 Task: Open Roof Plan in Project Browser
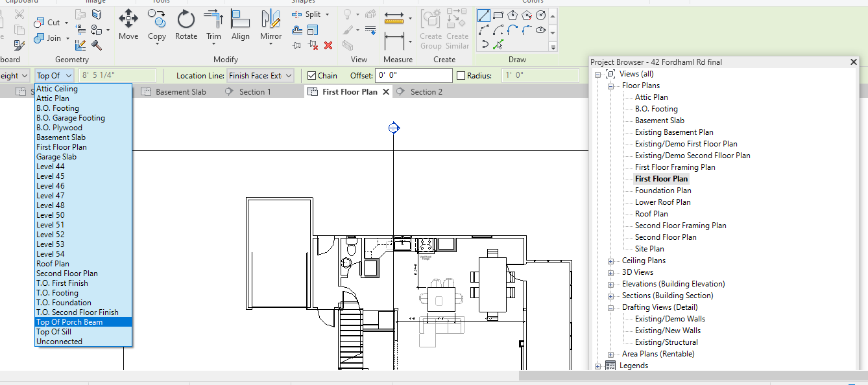click(x=651, y=214)
